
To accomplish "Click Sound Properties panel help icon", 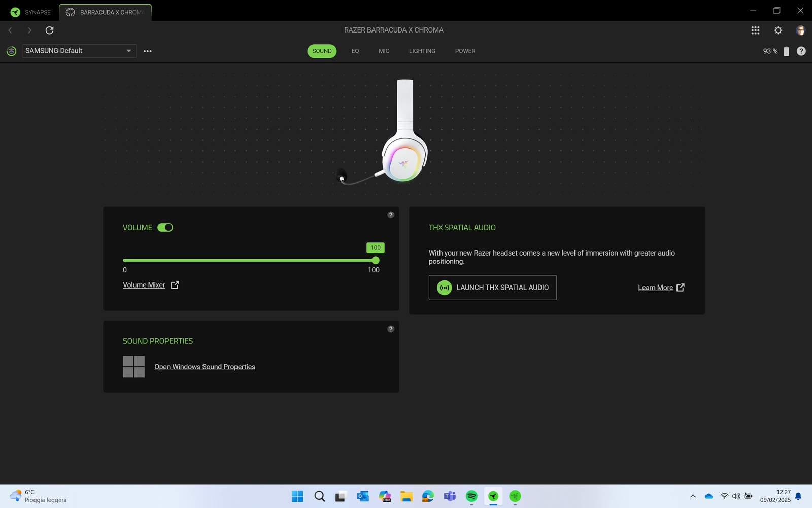I will [391, 329].
